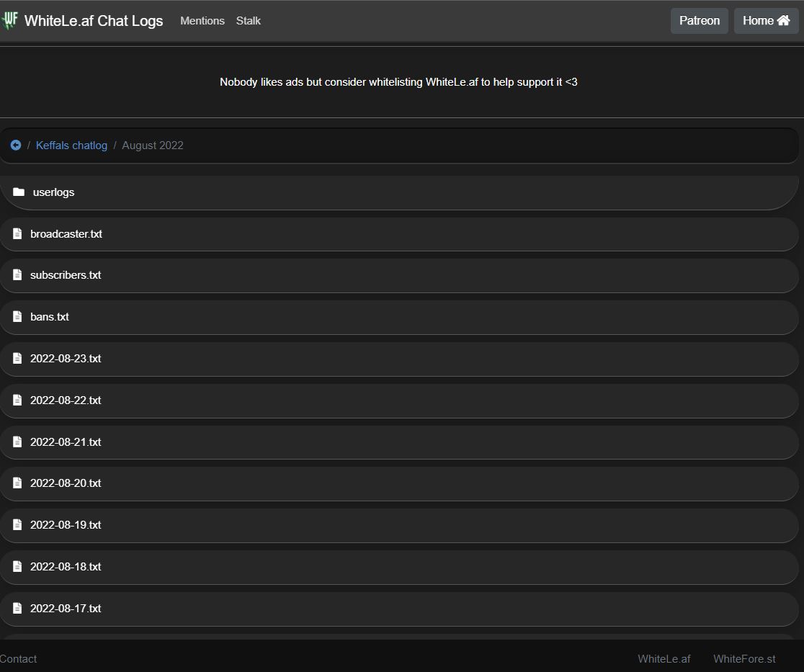Screen dimensions: 804x672
Task: Open the 2022-08-22.txt chat log
Action: 399,400
